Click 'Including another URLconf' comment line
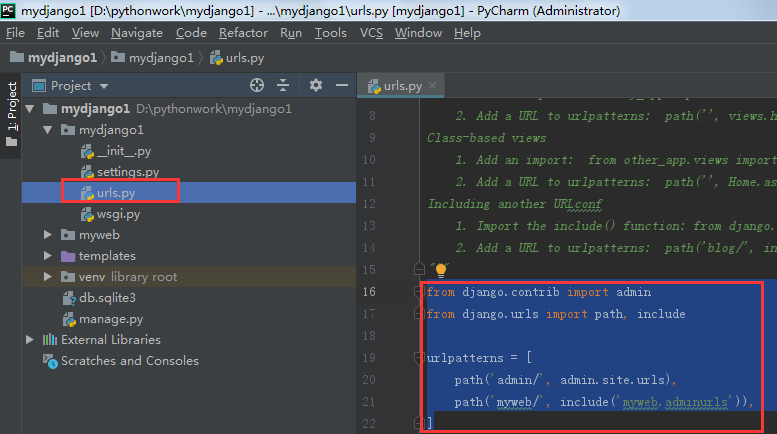Viewport: 777px width, 434px height. (514, 204)
